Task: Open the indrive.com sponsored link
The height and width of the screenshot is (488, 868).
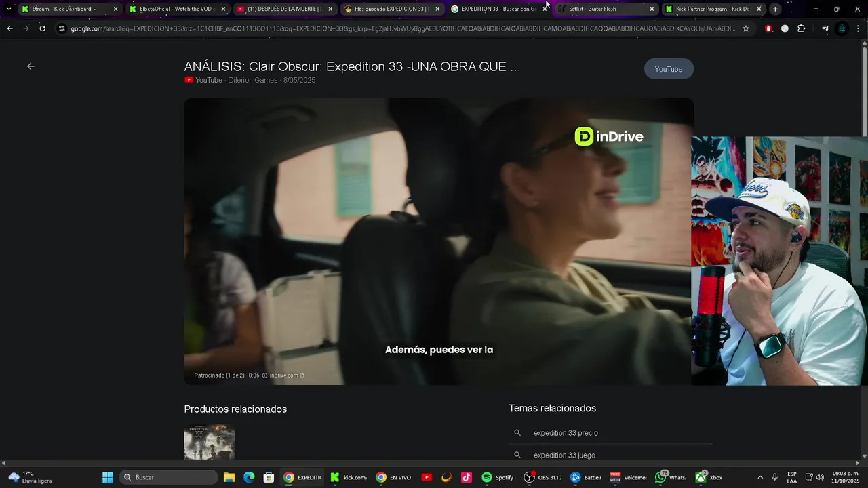Action: pyautogui.click(x=287, y=375)
